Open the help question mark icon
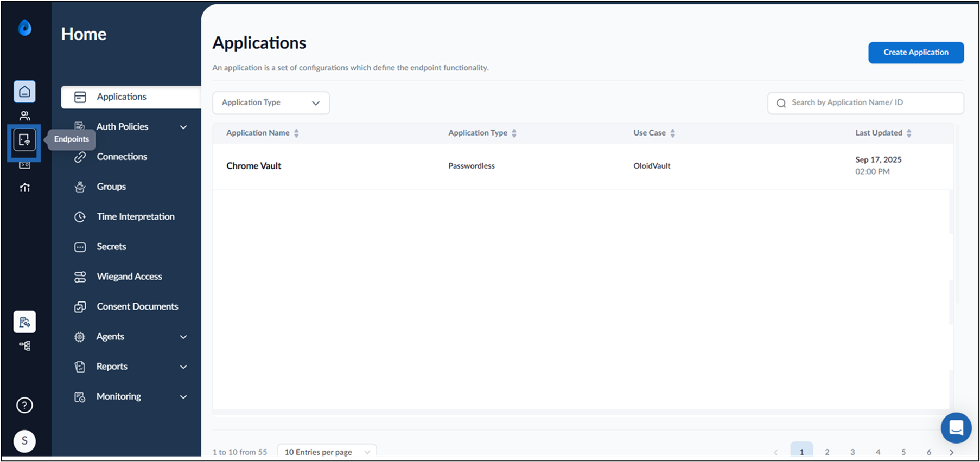 24,405
